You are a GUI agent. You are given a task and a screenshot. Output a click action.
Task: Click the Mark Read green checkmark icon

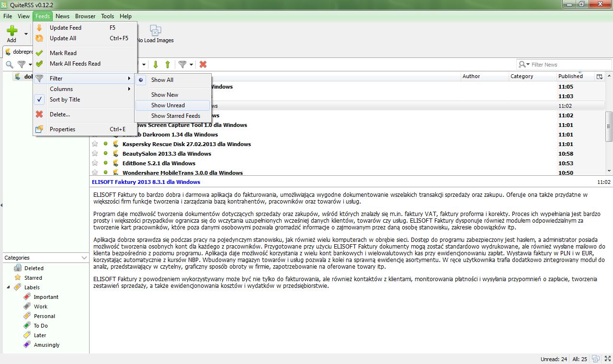pos(39,53)
